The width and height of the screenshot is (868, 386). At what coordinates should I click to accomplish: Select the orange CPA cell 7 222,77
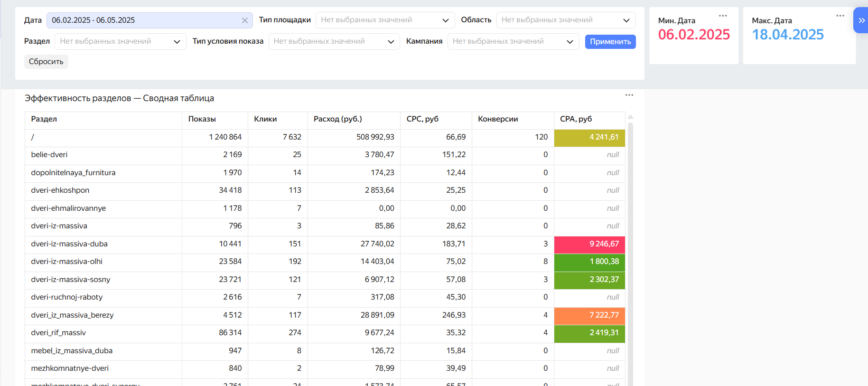pos(589,315)
